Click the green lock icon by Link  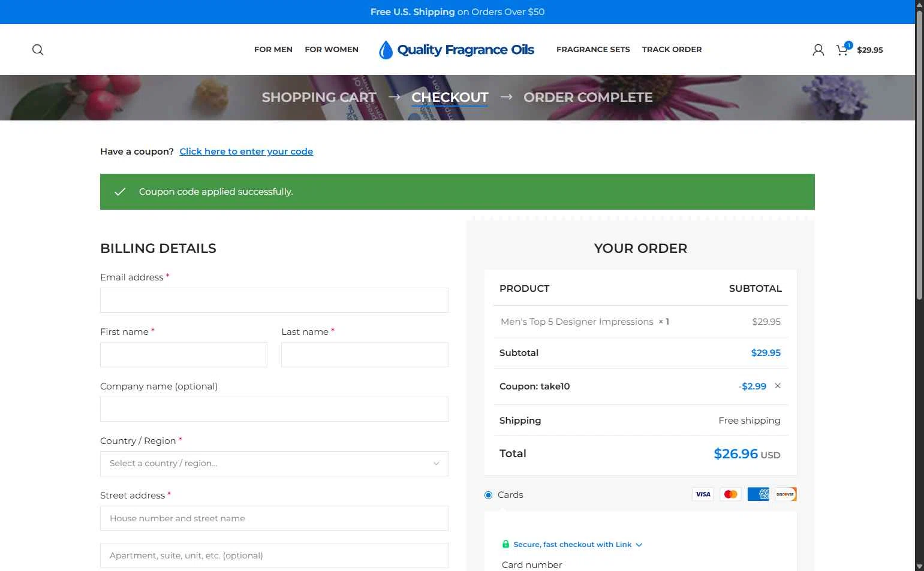tap(505, 544)
